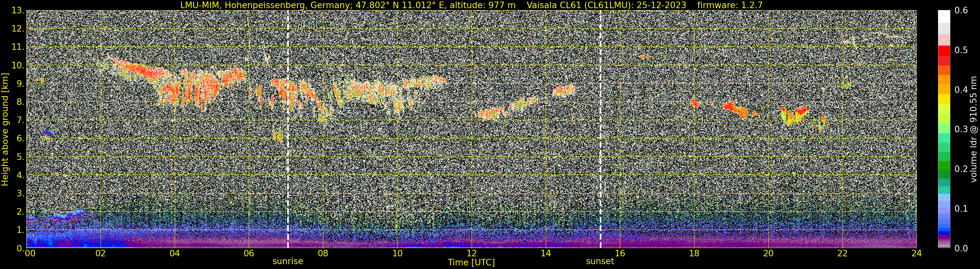Click colorbar tick label 0.1
Viewport: 980px width, 269px height.
click(x=961, y=208)
